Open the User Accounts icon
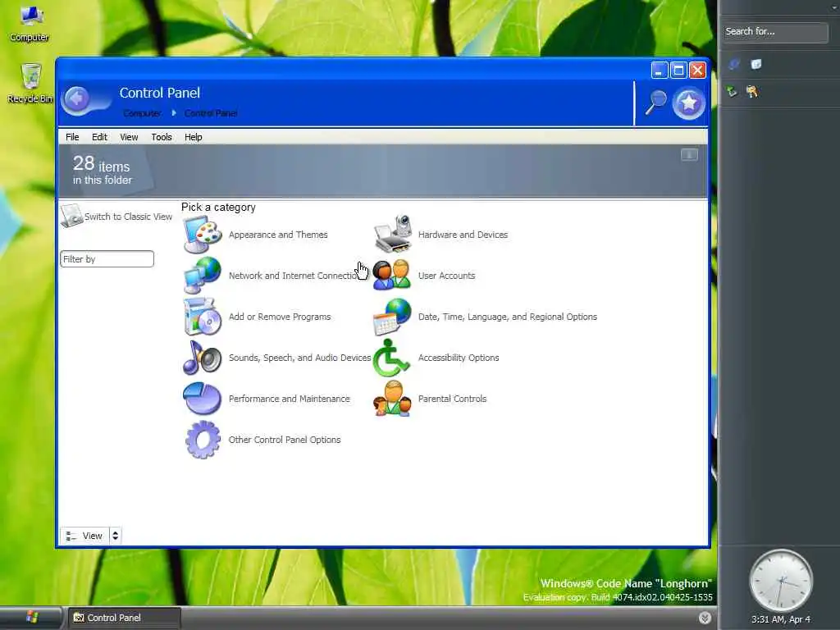The height and width of the screenshot is (630, 840). [x=391, y=276]
